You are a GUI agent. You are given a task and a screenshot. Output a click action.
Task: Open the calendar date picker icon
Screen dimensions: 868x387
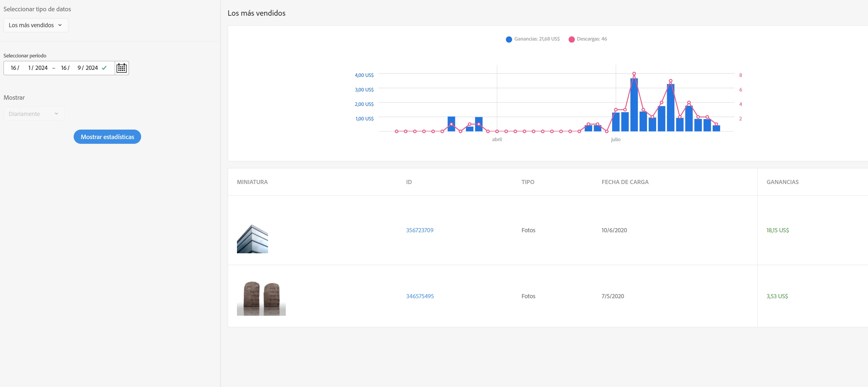pyautogui.click(x=121, y=68)
